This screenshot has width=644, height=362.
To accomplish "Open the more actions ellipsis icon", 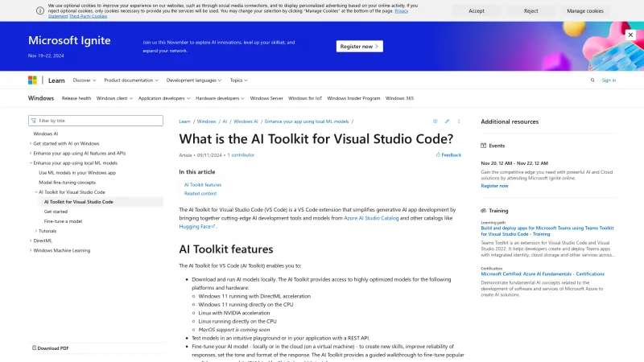I will [x=459, y=121].
